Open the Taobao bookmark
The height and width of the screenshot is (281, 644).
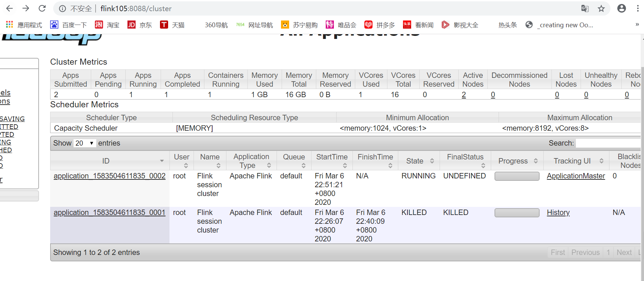coord(107,25)
